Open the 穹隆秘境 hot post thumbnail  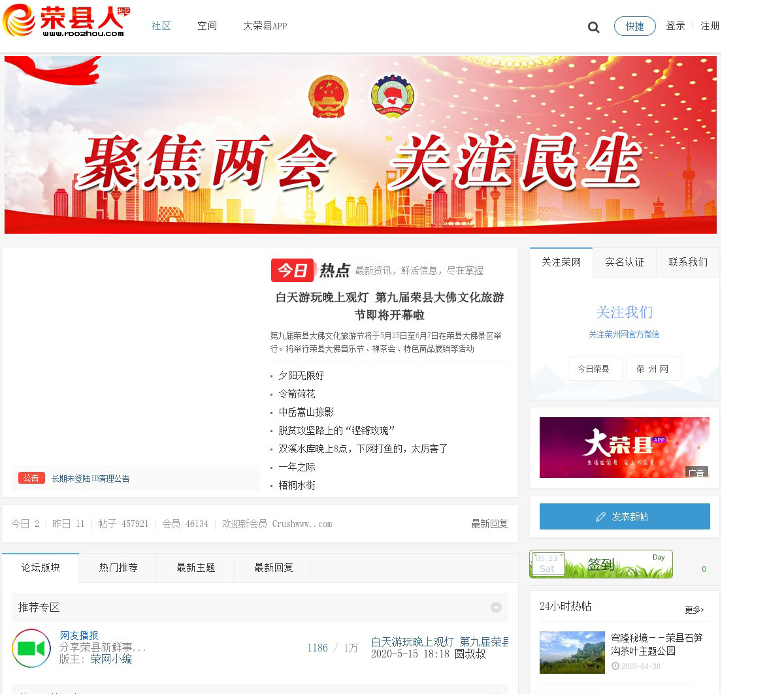[x=572, y=652]
